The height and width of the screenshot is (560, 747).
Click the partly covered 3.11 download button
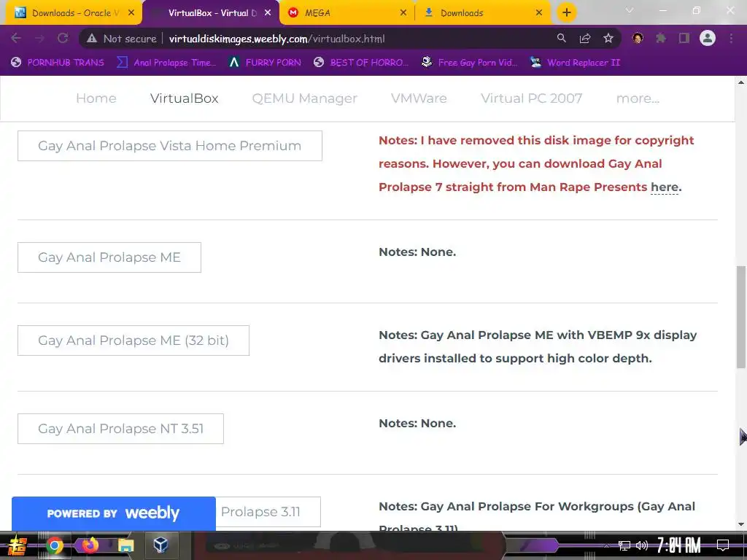268,512
